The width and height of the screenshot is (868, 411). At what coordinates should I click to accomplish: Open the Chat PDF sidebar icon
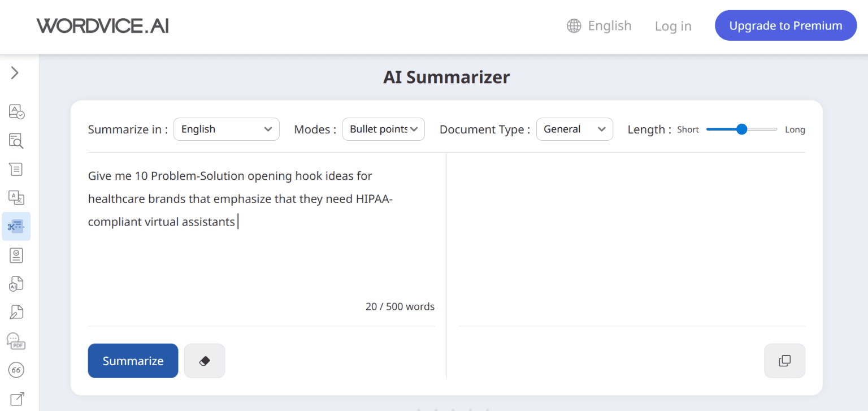(16, 341)
